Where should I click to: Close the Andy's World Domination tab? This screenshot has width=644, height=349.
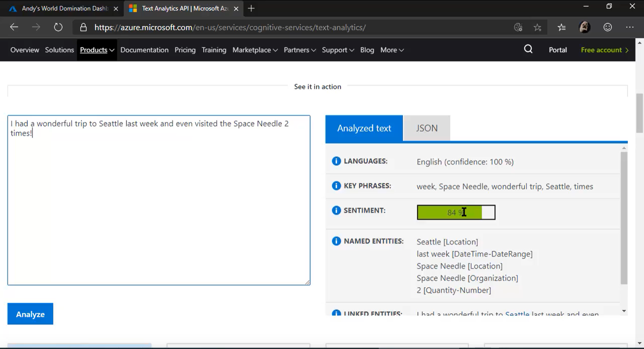(x=116, y=8)
